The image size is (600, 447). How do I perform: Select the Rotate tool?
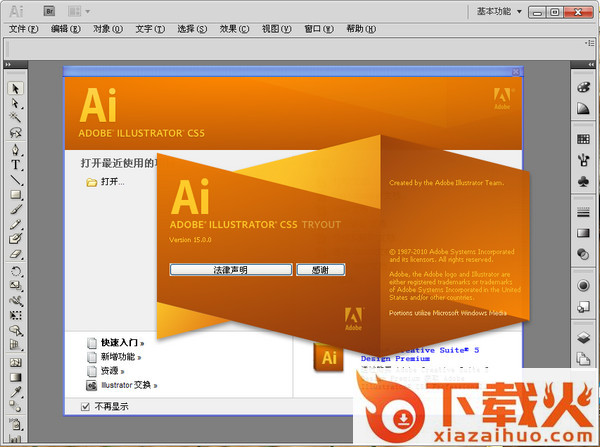point(15,271)
